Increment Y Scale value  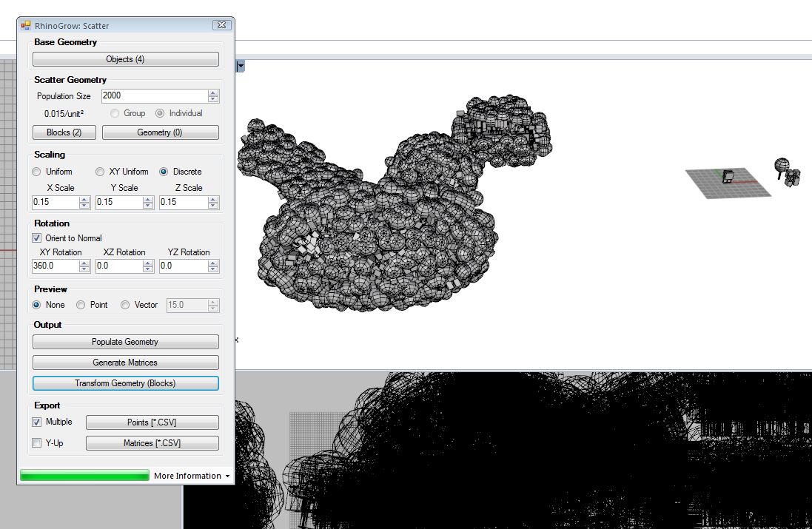(x=148, y=199)
